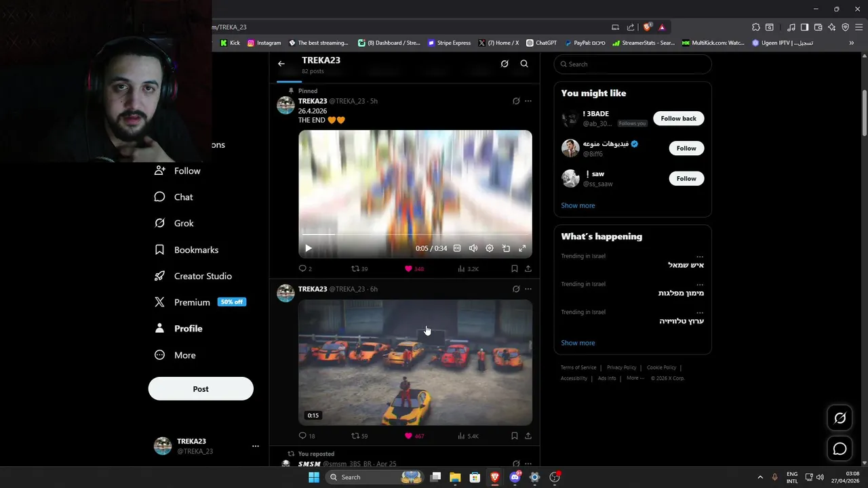Open Terms of Service link
Screen dimensions: 868x488
click(x=578, y=367)
